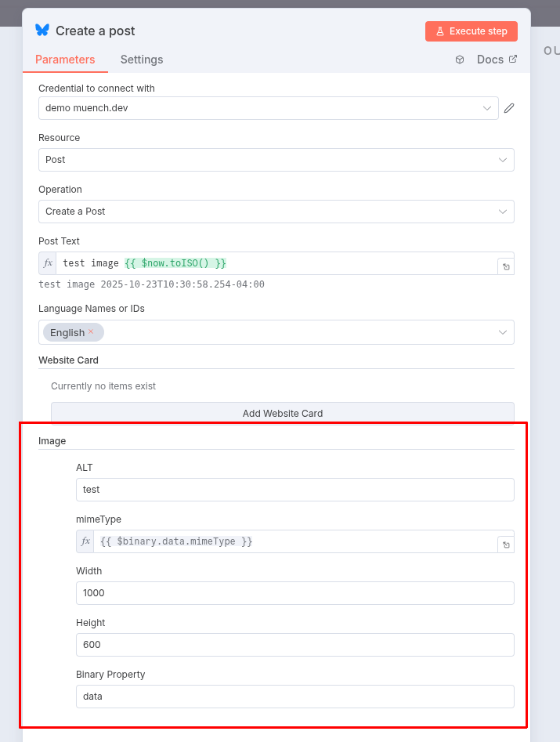Click the fx icon on mimeType

tap(85, 541)
